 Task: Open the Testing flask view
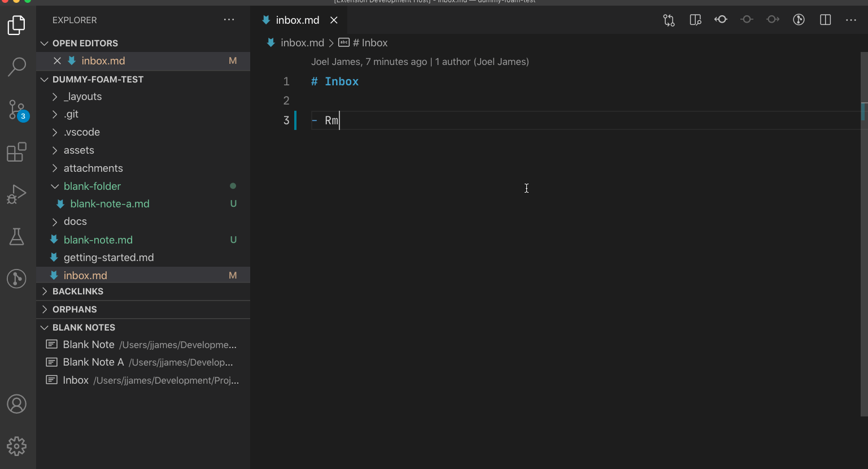[17, 236]
